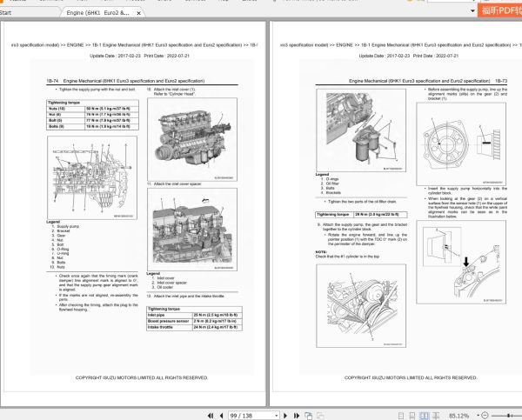Click the oil filter illustration on 1B-73
Viewport: 522px width, 420px height.
361,130
